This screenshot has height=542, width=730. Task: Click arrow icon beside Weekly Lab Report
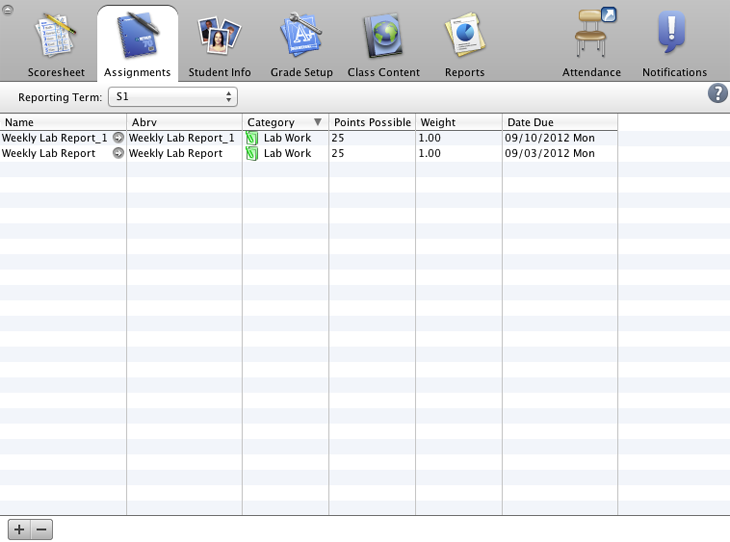point(118,154)
